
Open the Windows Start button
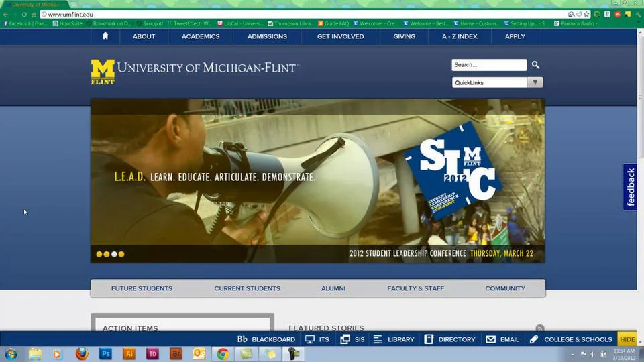click(11, 354)
